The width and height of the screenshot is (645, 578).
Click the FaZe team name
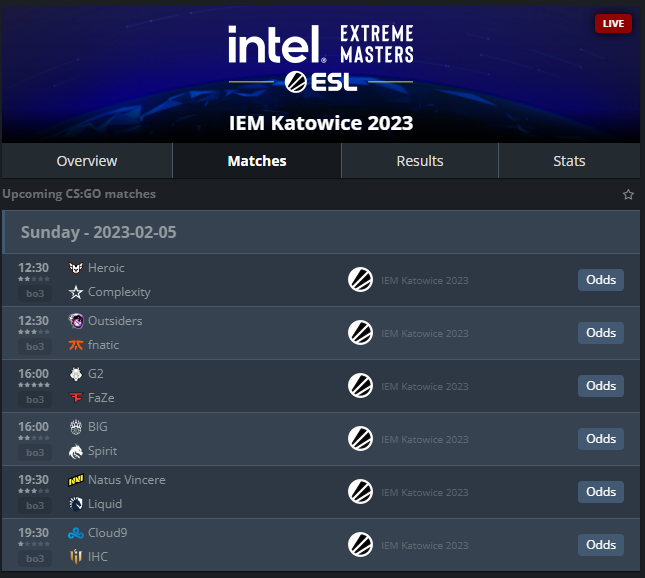(101, 398)
